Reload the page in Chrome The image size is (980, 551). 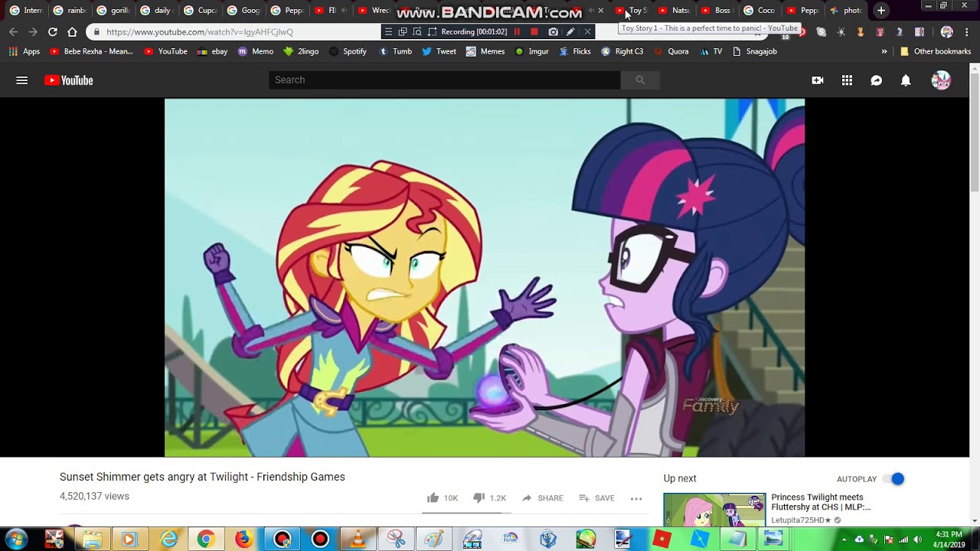(x=52, y=32)
